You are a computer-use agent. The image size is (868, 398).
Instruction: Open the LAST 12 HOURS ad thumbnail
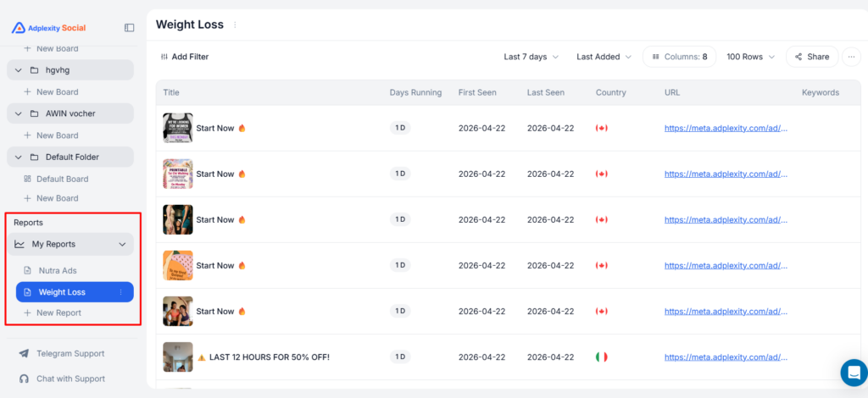click(178, 357)
